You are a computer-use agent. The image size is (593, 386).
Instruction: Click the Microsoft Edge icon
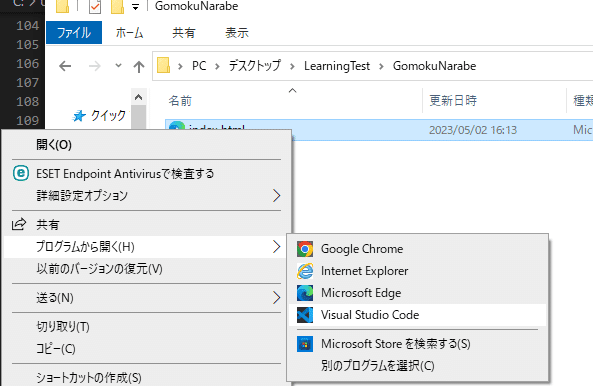pyautogui.click(x=305, y=293)
